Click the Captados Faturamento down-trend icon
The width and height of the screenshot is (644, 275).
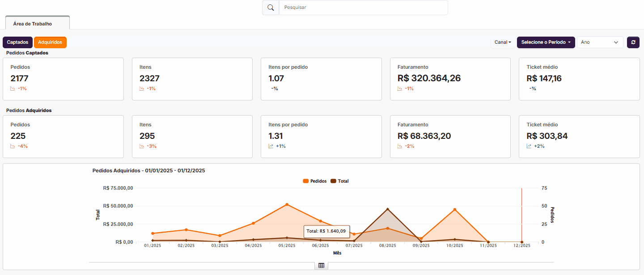point(400,89)
